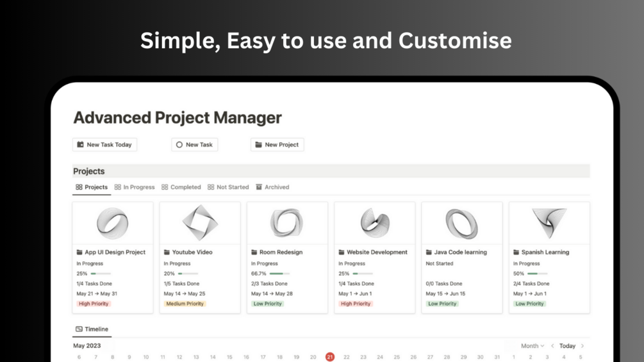Open Youtube Video card cover thumbnail
This screenshot has height=362, width=644.
pos(200,223)
